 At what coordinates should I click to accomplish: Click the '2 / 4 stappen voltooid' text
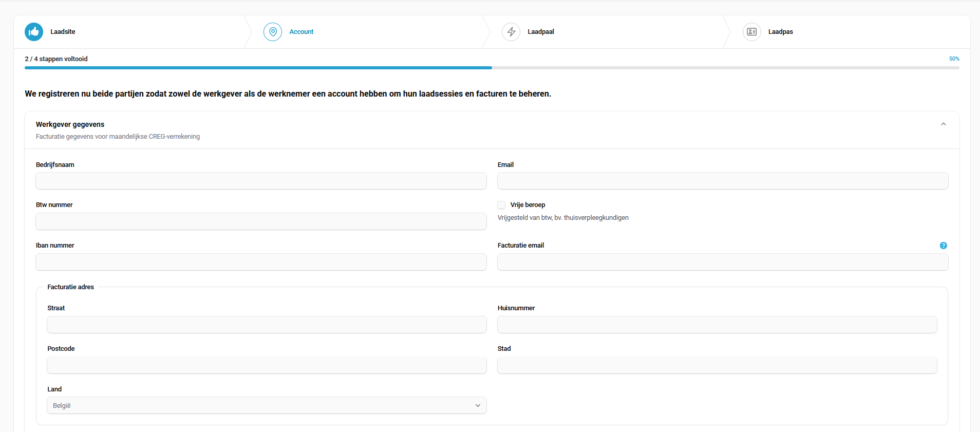56,59
